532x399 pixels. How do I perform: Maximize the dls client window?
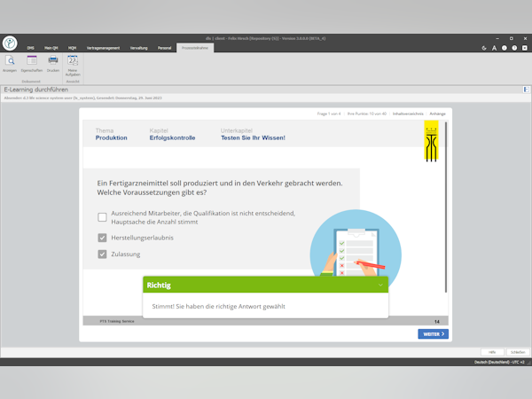pos(512,39)
